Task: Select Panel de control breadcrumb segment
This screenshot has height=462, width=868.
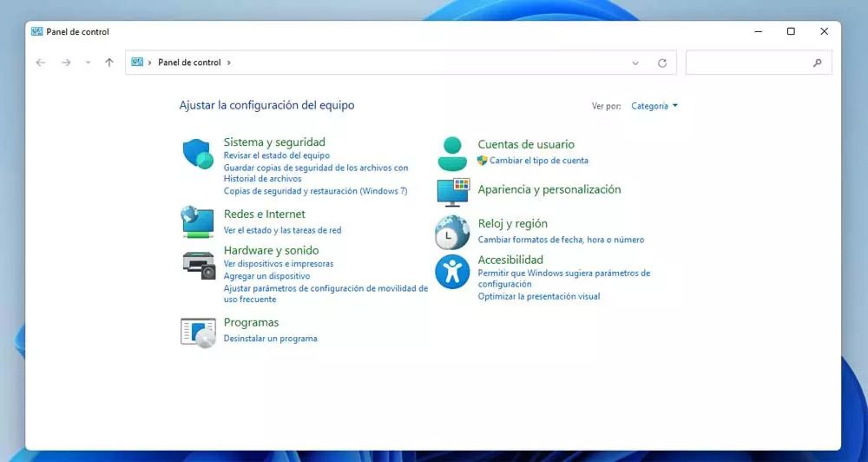Action: [189, 63]
